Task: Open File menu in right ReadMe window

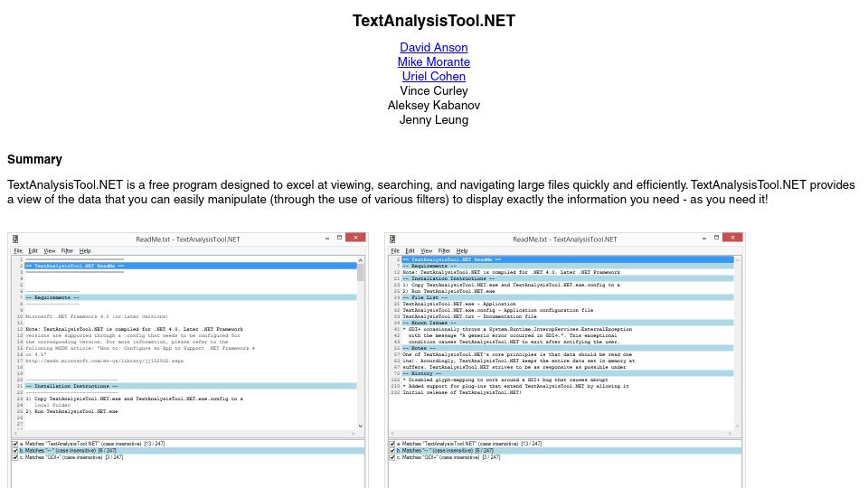Action: click(x=395, y=251)
